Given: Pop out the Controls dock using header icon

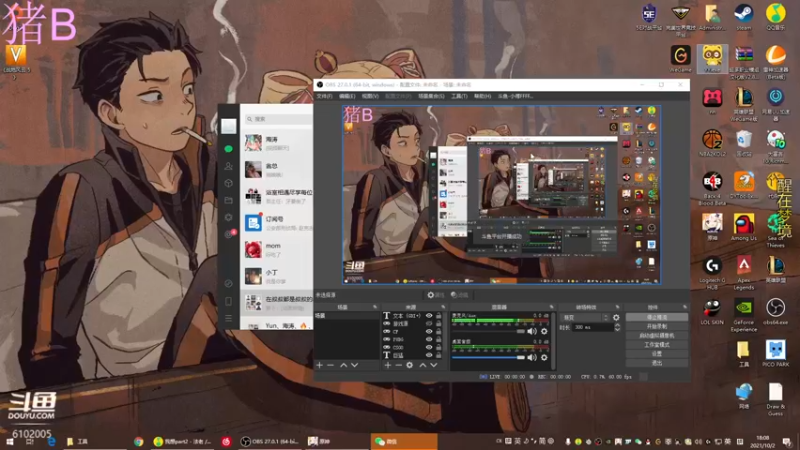Looking at the screenshot, I should 685,307.
